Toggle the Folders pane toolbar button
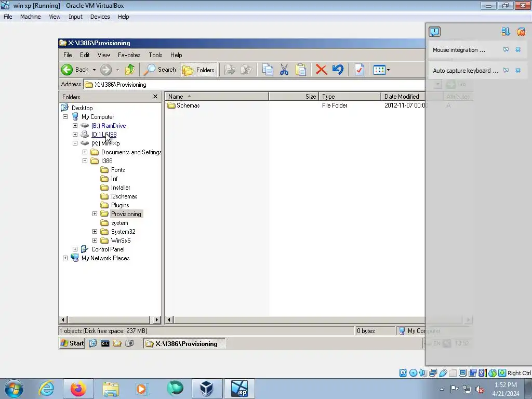Screen dimensions: 532x399 pyautogui.click(x=198, y=70)
